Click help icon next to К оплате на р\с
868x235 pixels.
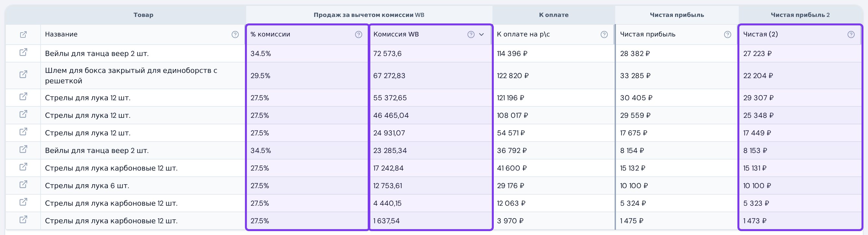point(604,35)
